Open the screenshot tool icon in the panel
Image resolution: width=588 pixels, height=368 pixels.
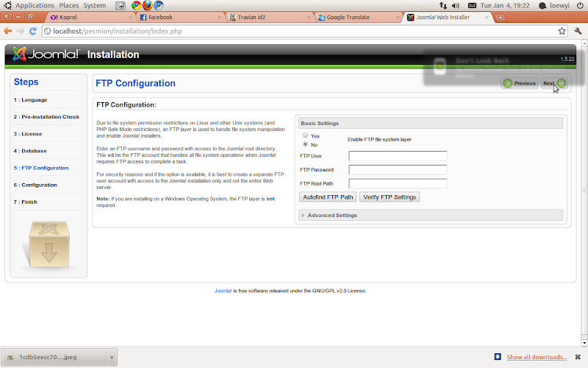click(121, 5)
